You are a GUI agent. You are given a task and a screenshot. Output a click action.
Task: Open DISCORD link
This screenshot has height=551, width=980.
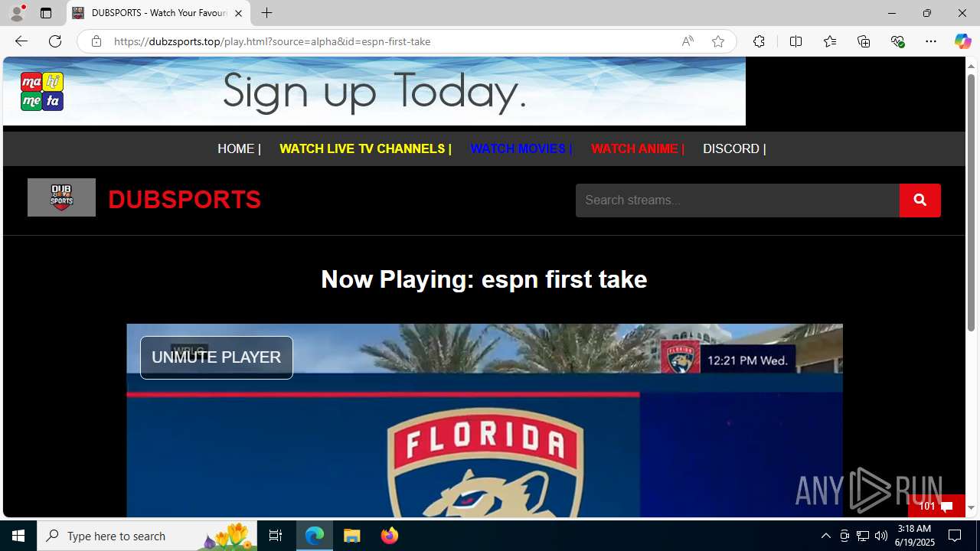point(733,148)
